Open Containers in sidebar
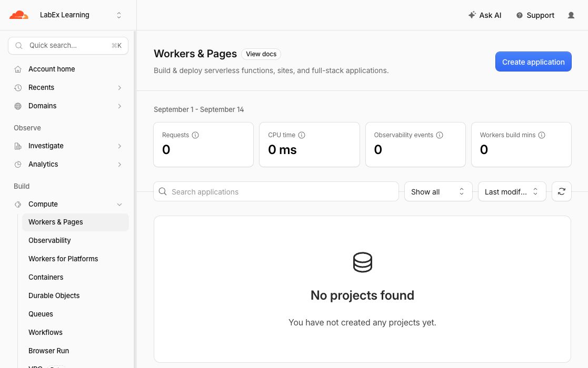Screen dimensions: 588x368 tap(46, 277)
